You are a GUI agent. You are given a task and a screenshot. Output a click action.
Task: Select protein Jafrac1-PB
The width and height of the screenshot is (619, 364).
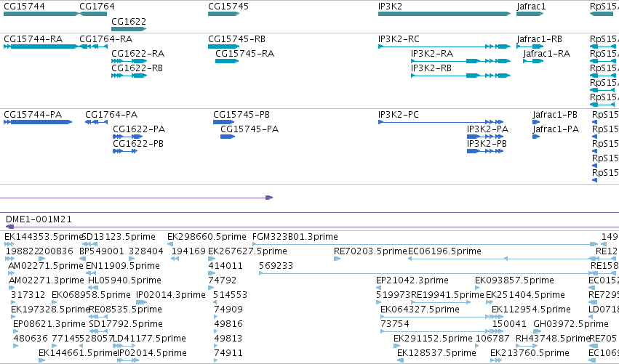click(536, 122)
